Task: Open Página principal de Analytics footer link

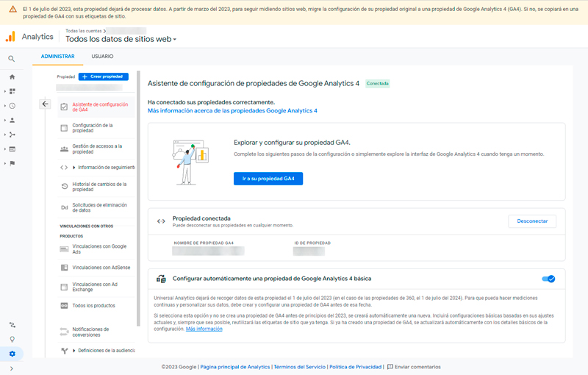Action: click(235, 367)
